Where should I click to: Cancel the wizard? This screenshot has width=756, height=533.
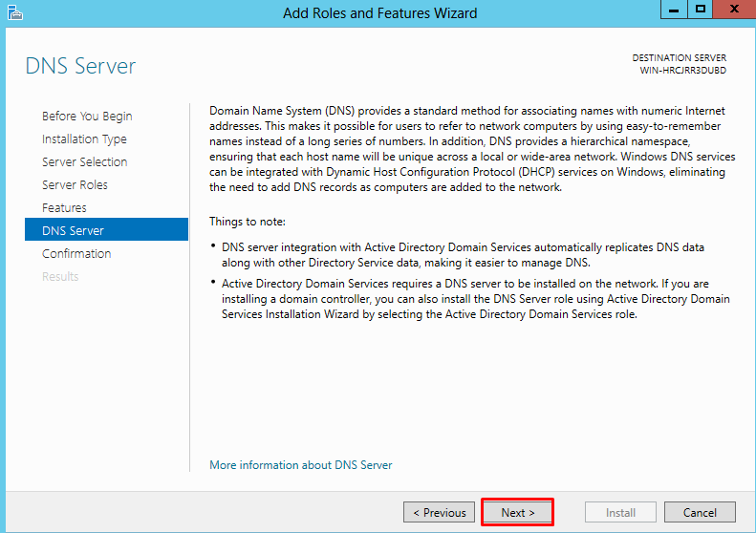pyautogui.click(x=700, y=512)
